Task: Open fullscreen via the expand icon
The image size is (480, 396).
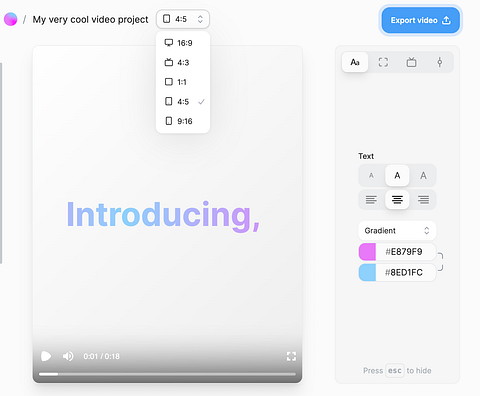Action: coord(291,356)
